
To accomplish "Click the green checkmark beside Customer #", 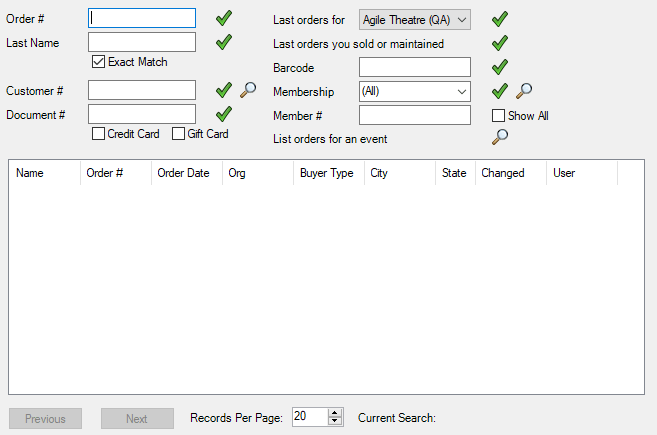I will [224, 90].
